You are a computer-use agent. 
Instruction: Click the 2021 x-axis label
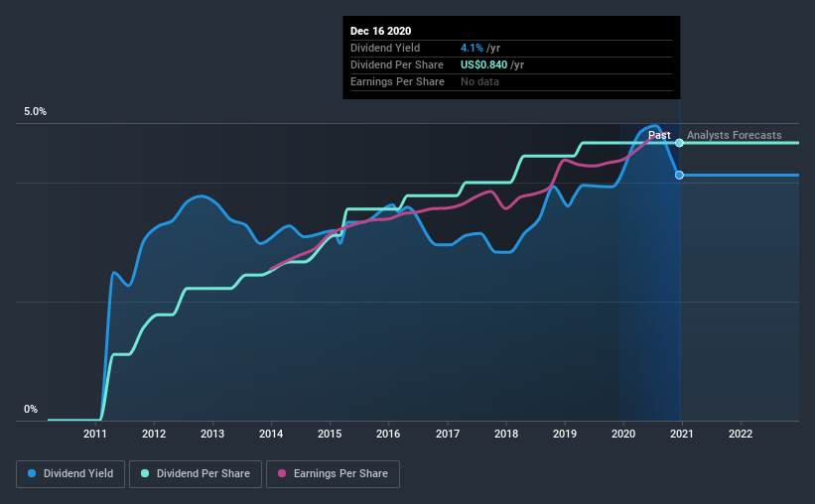[x=681, y=434]
